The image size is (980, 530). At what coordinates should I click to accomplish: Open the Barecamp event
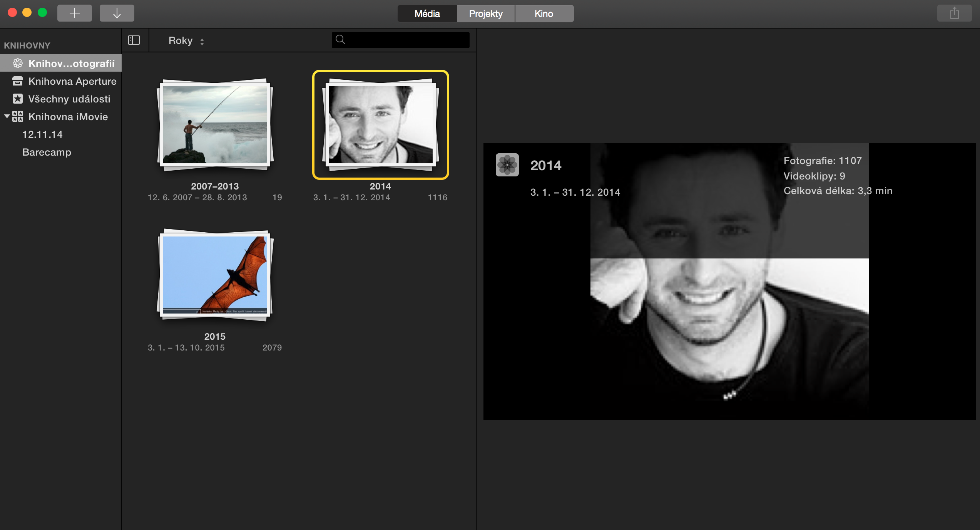tap(47, 152)
